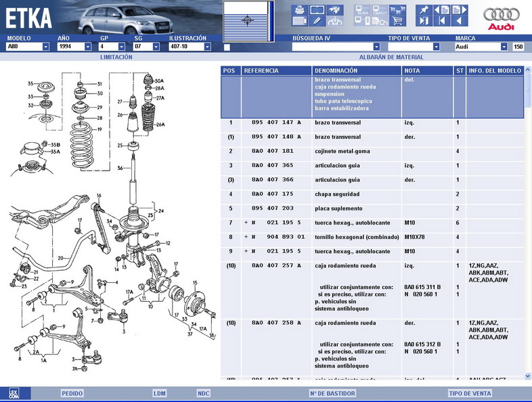Click the Audi rings logo
The width and height of the screenshot is (532, 402).
(x=501, y=18)
